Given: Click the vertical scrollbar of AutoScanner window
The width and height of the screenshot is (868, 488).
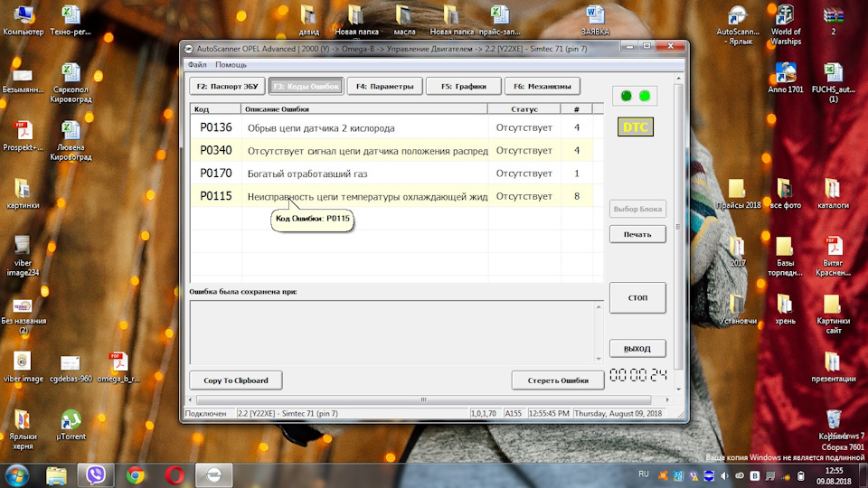Looking at the screenshot, I should tap(678, 227).
